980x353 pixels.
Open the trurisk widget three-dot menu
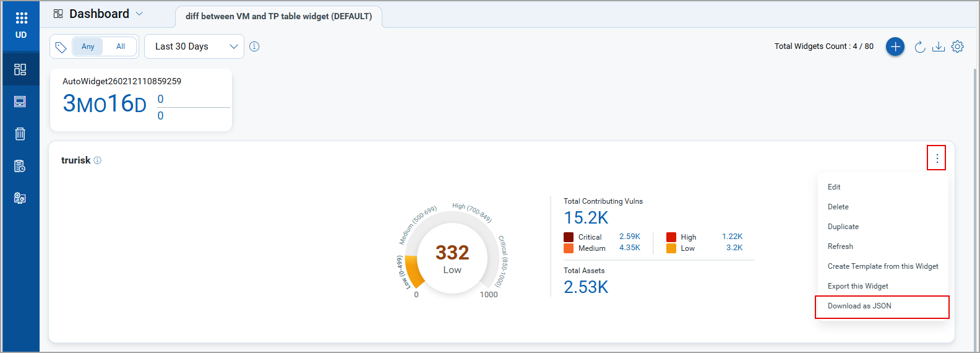[x=937, y=159]
